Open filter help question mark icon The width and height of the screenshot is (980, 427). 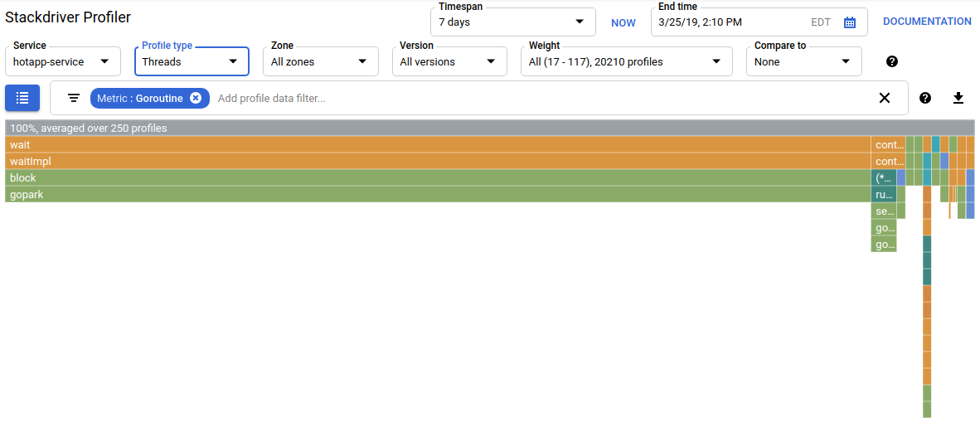coord(925,98)
